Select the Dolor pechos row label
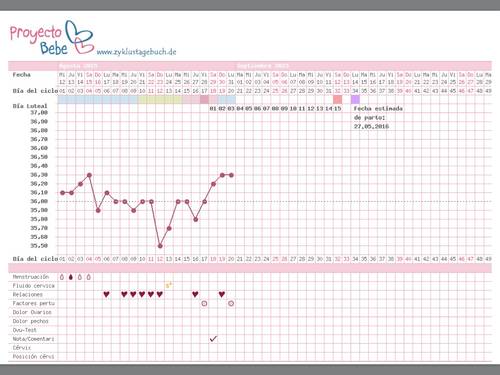500x375 pixels. (x=30, y=321)
